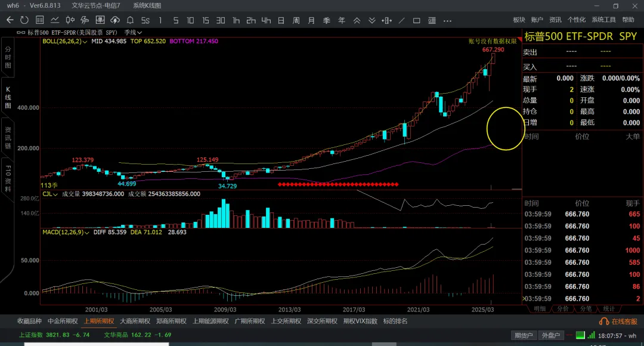Switch to yearly (年) K-line

(341, 20)
